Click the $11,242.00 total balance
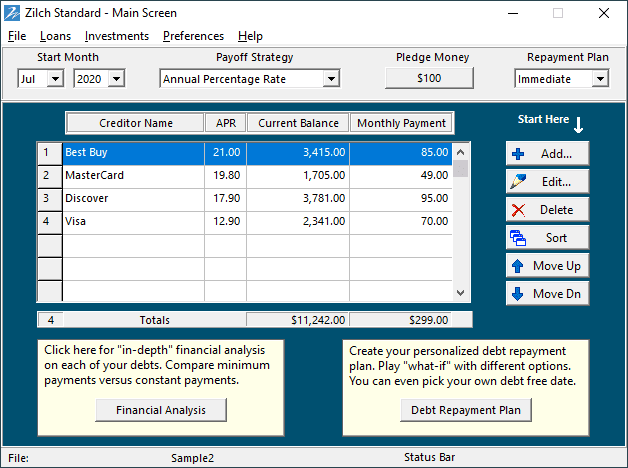Viewport: 628px width, 468px height. [x=298, y=320]
